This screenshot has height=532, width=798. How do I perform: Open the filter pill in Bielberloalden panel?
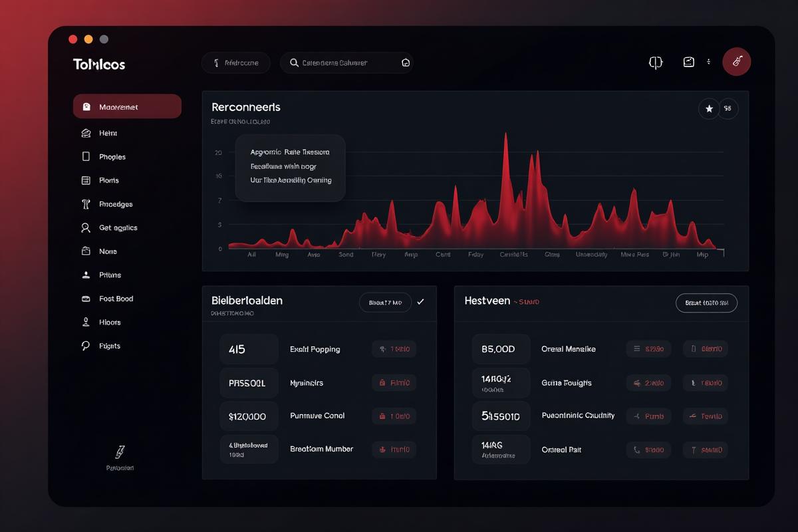(386, 302)
